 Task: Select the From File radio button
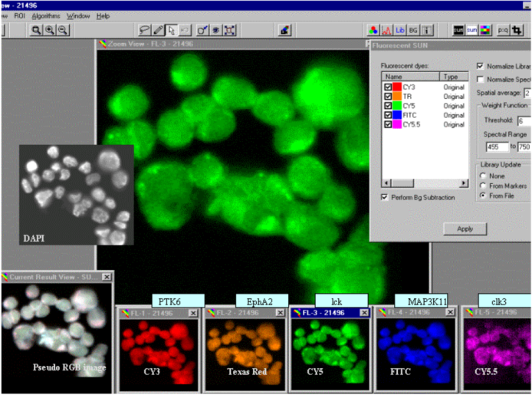tap(482, 196)
